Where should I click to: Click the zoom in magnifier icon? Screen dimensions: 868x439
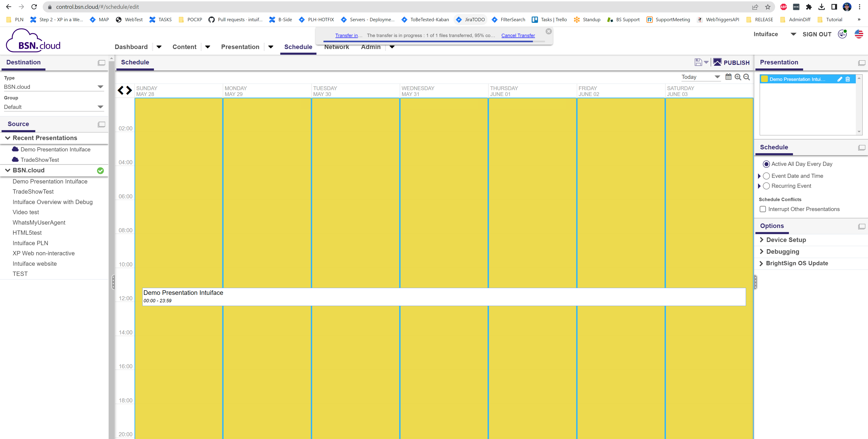738,77
